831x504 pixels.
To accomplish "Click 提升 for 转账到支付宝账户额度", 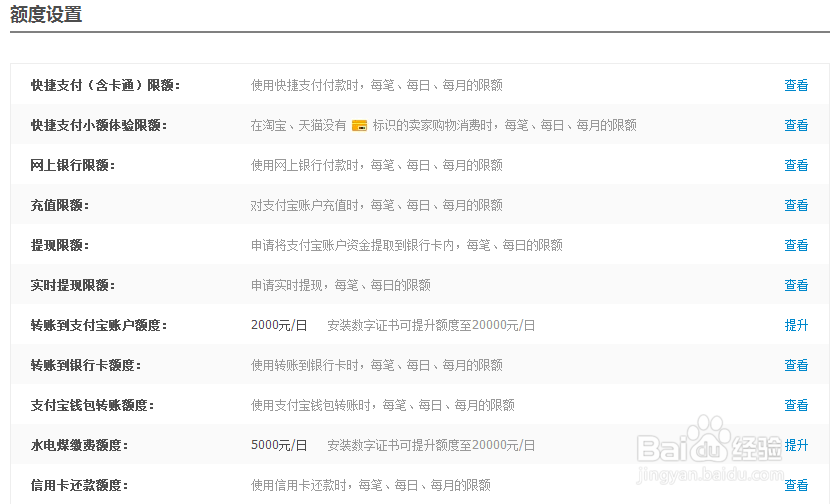I will coord(796,325).
